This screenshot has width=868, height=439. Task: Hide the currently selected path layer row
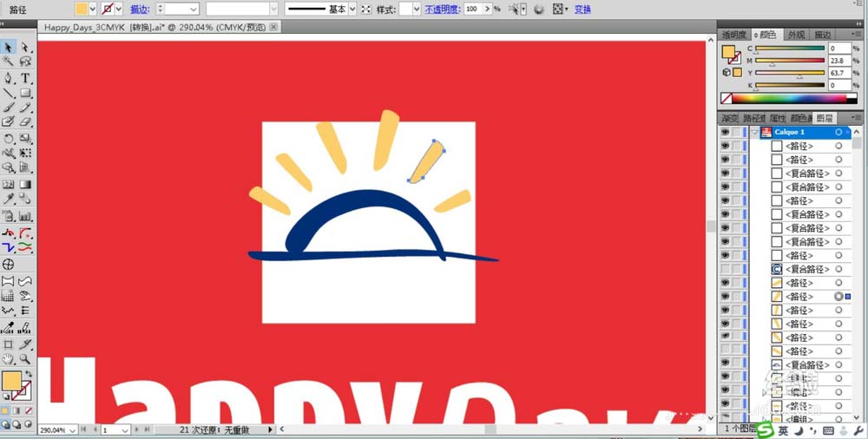725,296
